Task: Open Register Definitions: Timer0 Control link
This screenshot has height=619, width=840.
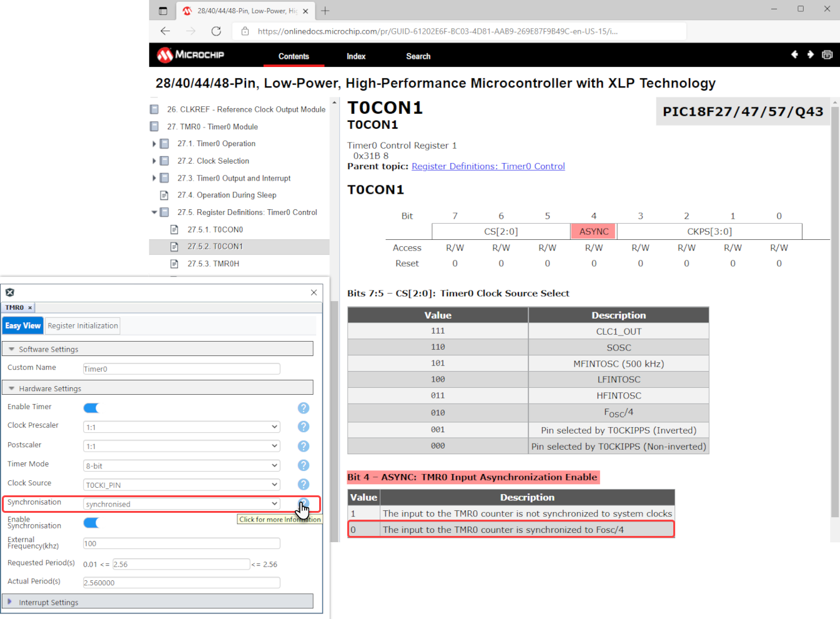Action: pos(488,166)
